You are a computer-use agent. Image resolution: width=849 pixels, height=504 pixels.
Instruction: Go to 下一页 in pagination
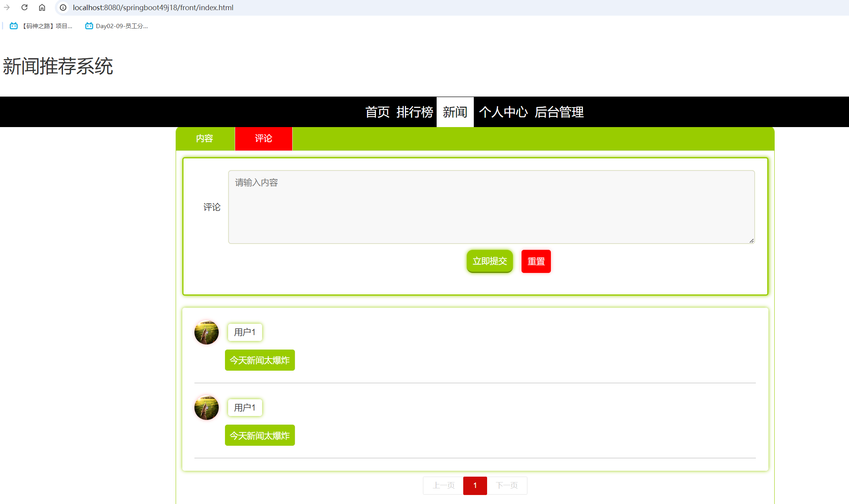tap(507, 486)
